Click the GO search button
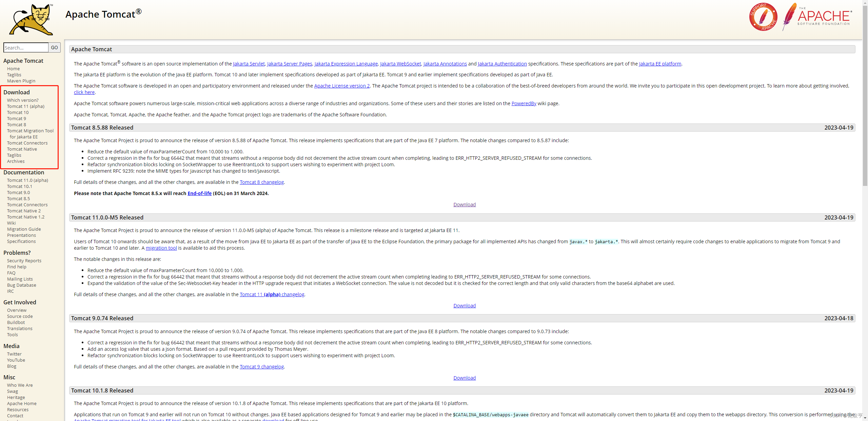 (55, 47)
